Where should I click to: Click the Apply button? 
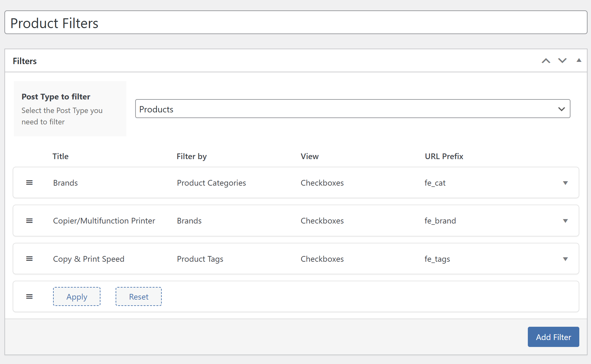[x=77, y=296]
